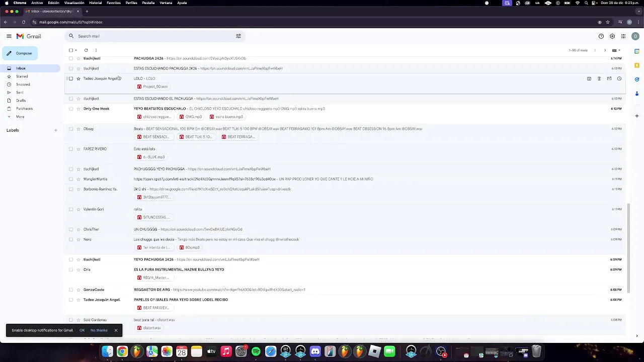The width and height of the screenshot is (644, 362).
Task: Open the Chrome menu in menu bar
Action: (20, 3)
